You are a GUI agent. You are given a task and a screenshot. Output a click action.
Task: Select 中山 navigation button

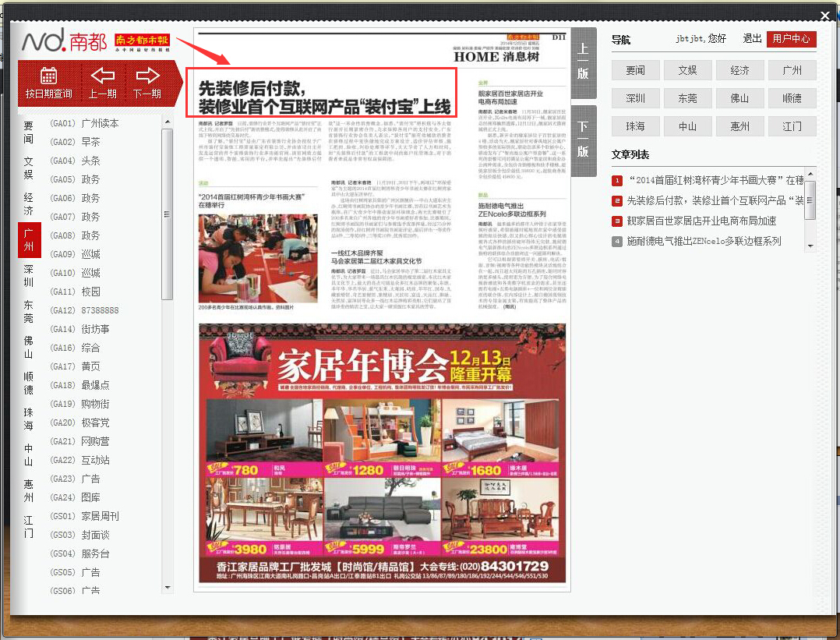687,126
